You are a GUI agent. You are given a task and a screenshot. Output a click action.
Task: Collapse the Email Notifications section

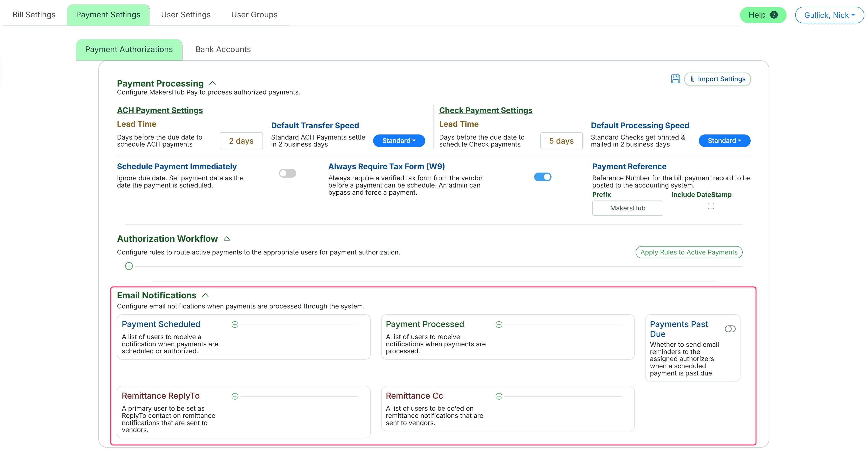click(x=205, y=295)
